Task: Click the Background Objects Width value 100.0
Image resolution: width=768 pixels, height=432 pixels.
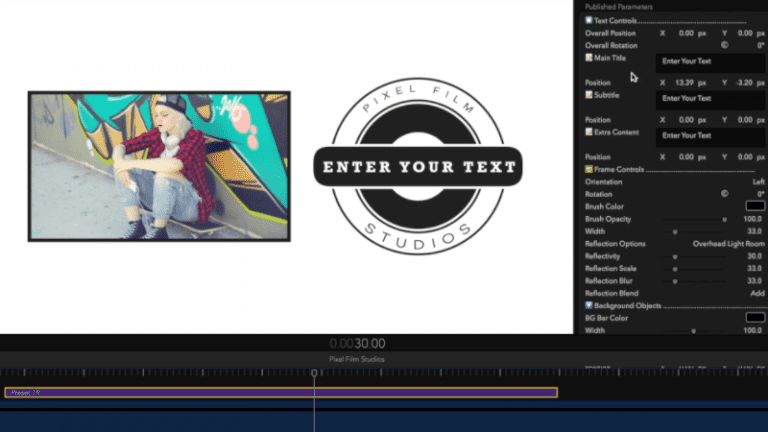Action: (x=753, y=330)
